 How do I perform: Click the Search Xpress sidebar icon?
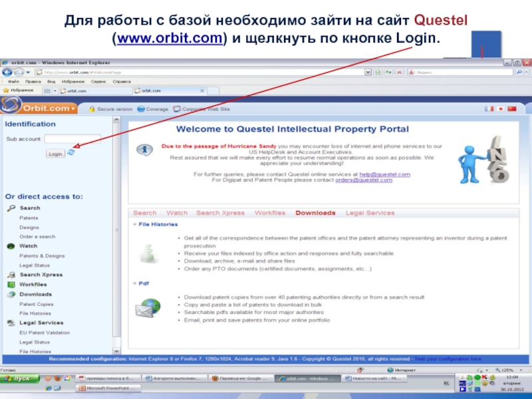[11, 275]
